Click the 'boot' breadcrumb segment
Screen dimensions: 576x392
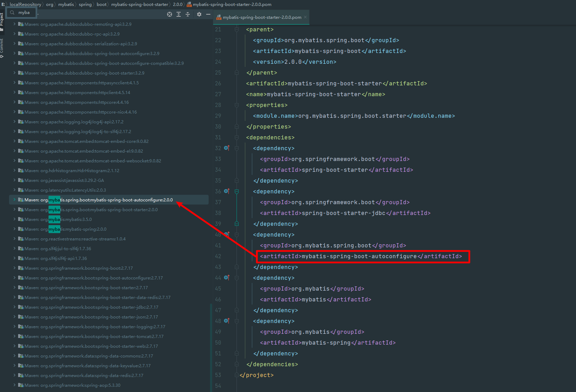pyautogui.click(x=102, y=5)
